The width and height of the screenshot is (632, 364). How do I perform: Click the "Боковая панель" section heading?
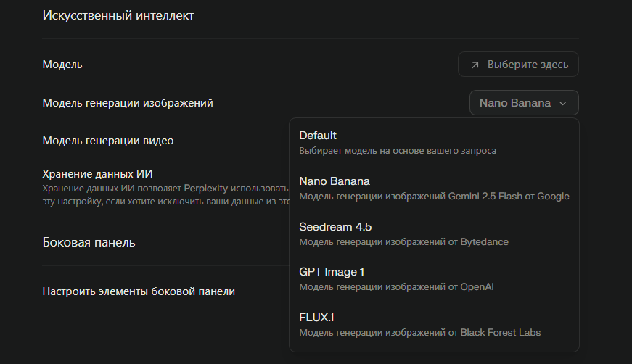point(89,242)
